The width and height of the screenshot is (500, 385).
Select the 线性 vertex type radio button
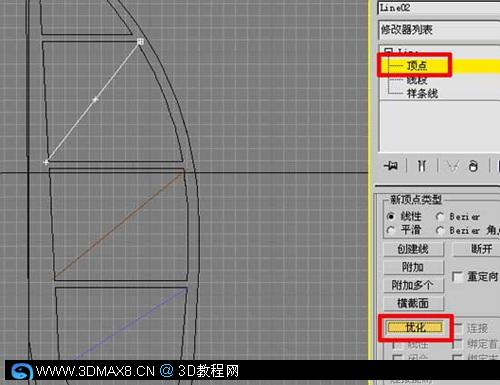391,216
